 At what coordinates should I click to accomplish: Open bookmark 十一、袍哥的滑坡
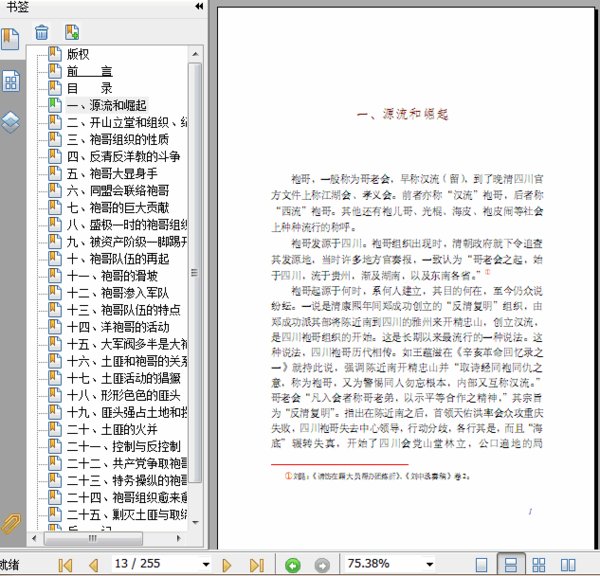point(112,276)
